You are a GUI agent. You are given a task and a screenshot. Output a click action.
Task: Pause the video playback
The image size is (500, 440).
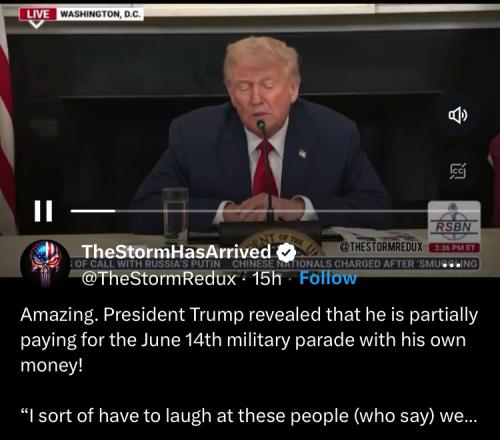point(43,211)
